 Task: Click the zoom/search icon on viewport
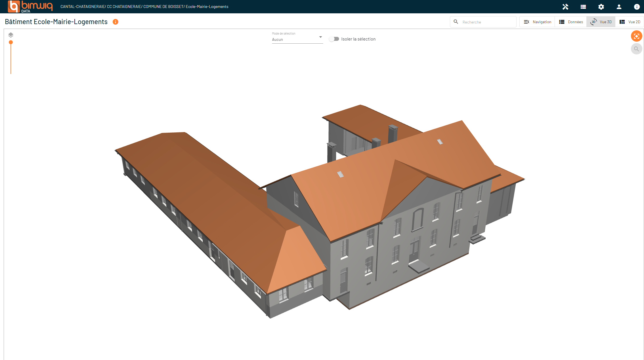pyautogui.click(x=637, y=49)
